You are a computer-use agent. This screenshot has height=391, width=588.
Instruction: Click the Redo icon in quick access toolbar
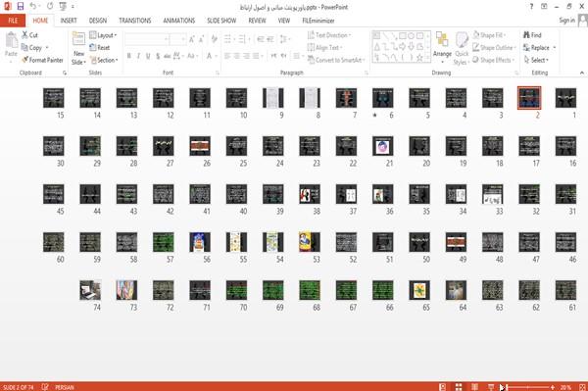(x=50, y=7)
